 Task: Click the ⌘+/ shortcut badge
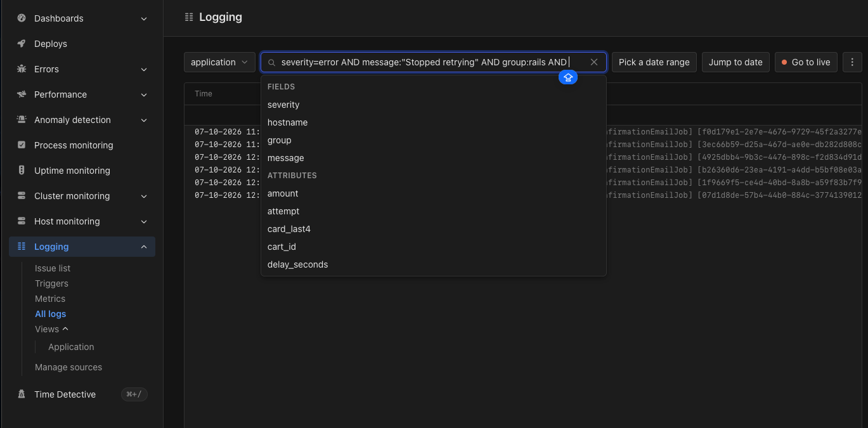click(x=134, y=394)
